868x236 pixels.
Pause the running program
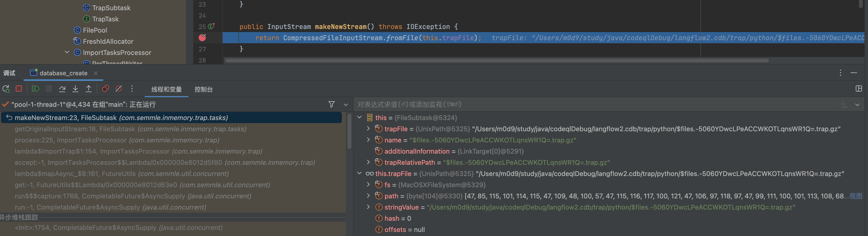49,88
